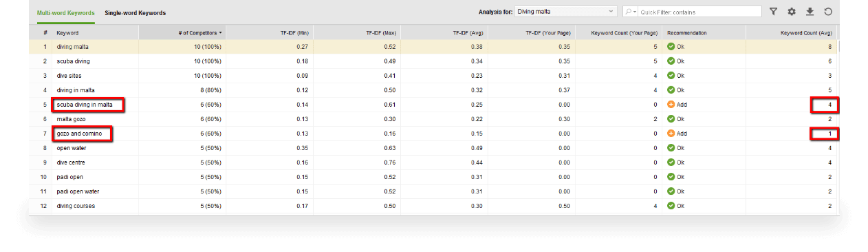Click the Ok check icon for scuba diving row

point(671,61)
